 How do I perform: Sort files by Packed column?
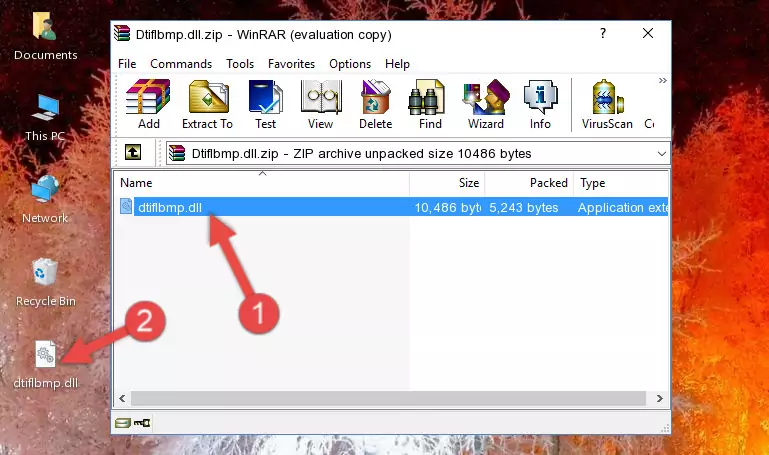click(529, 183)
